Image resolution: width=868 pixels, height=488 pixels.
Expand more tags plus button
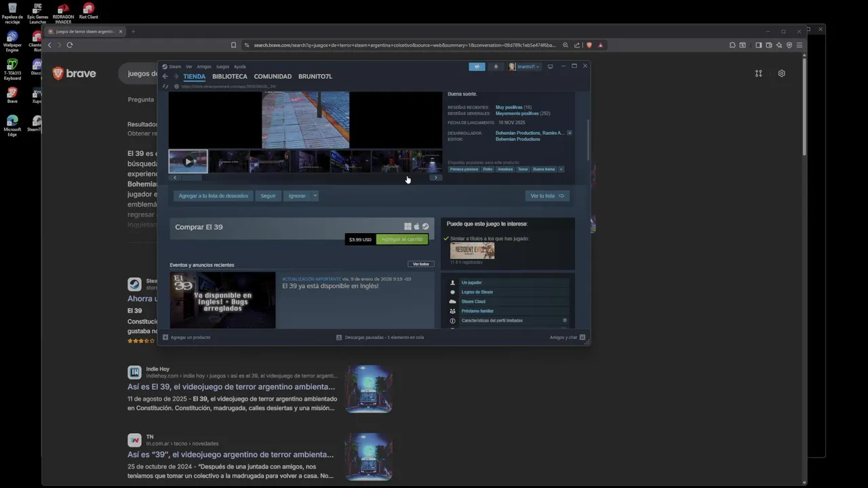pos(561,169)
